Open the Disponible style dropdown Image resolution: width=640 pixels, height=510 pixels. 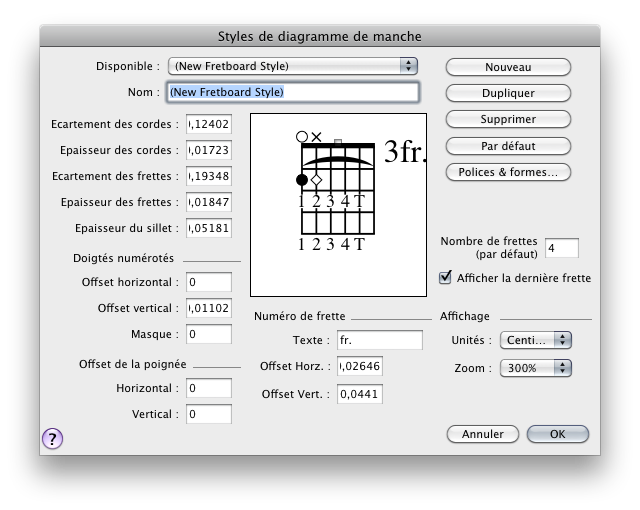coord(292,66)
